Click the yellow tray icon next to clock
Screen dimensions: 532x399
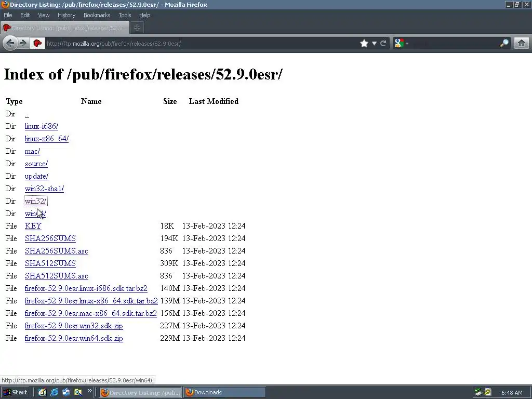pos(487,393)
